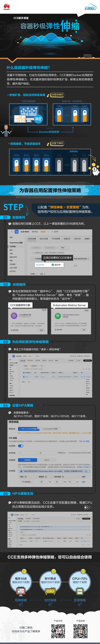Open the default namespace dropdown

pyautogui.click(x=44, y=232)
